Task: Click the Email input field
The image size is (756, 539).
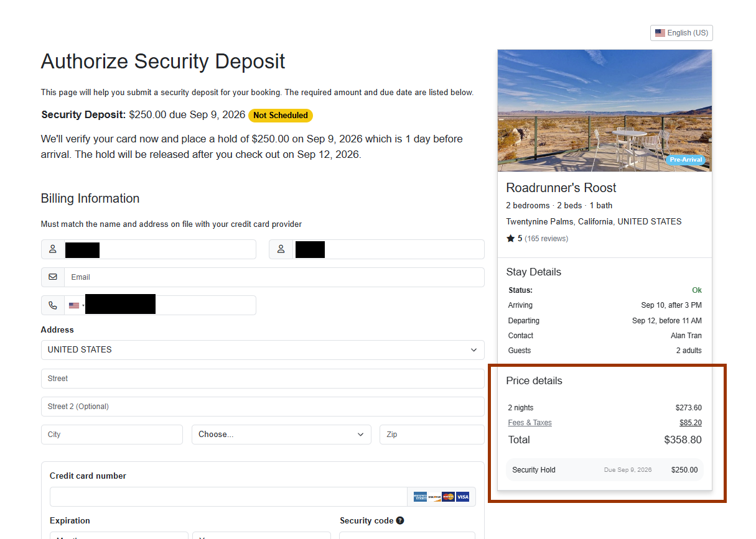Action: [274, 277]
